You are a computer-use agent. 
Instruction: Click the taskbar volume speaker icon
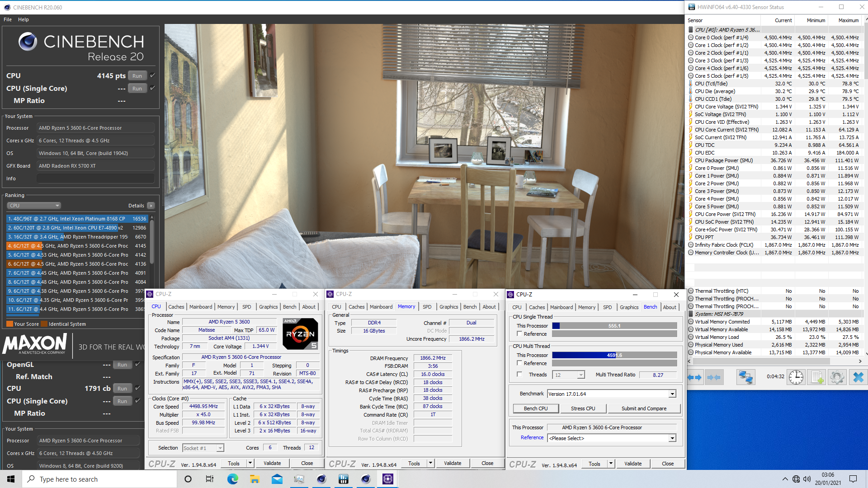(x=807, y=479)
